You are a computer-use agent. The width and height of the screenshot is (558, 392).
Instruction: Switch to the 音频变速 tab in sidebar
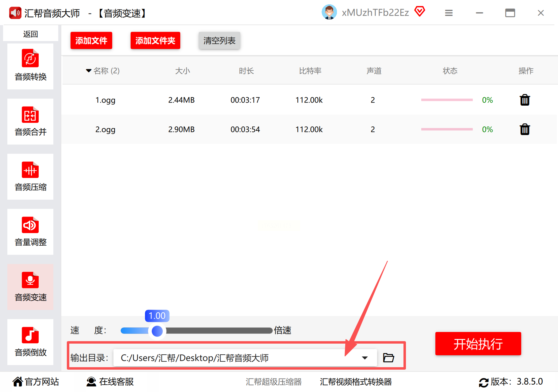(x=30, y=287)
